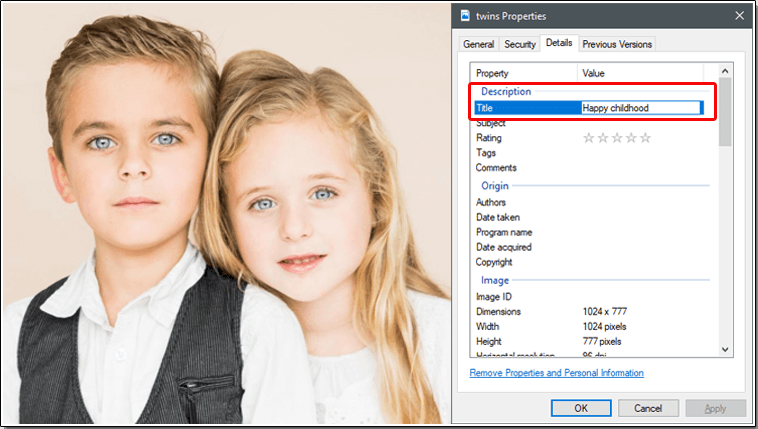Click scrollbar up arrow in properties list
758x429 pixels.
point(725,71)
